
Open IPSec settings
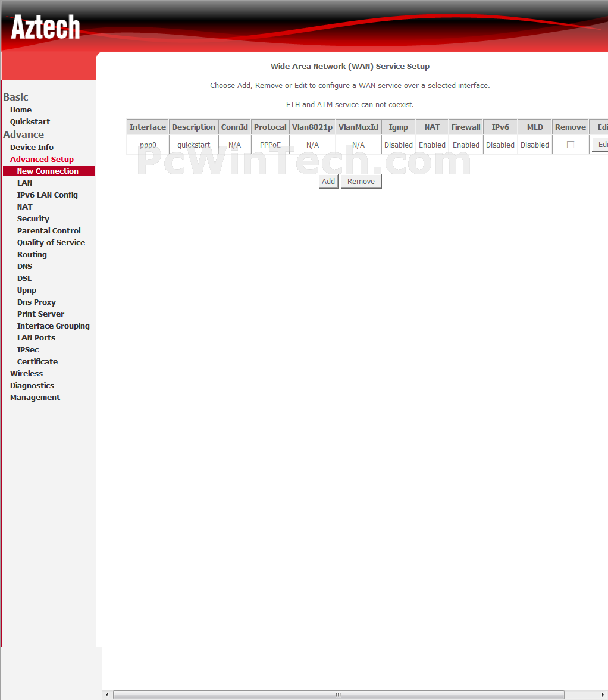[28, 350]
